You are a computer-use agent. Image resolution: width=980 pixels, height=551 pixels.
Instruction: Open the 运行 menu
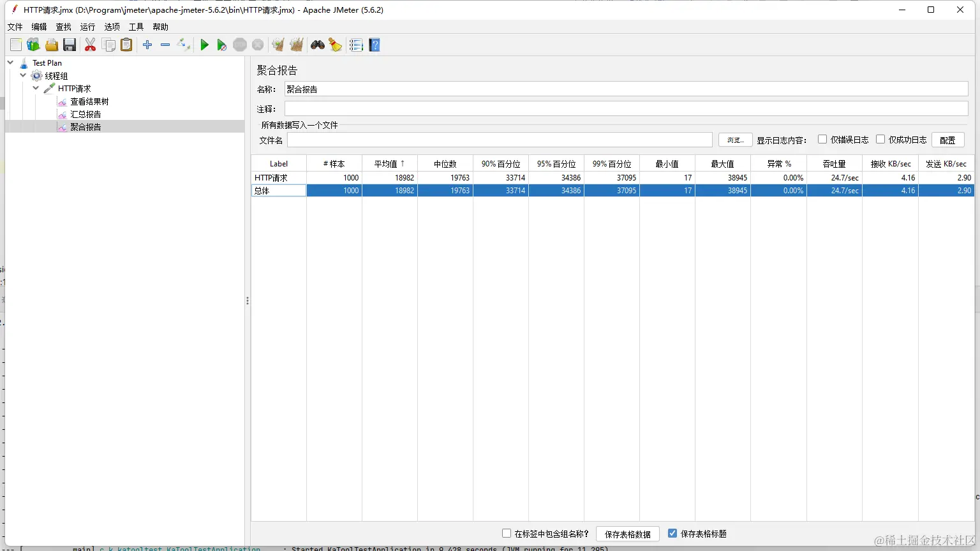88,27
